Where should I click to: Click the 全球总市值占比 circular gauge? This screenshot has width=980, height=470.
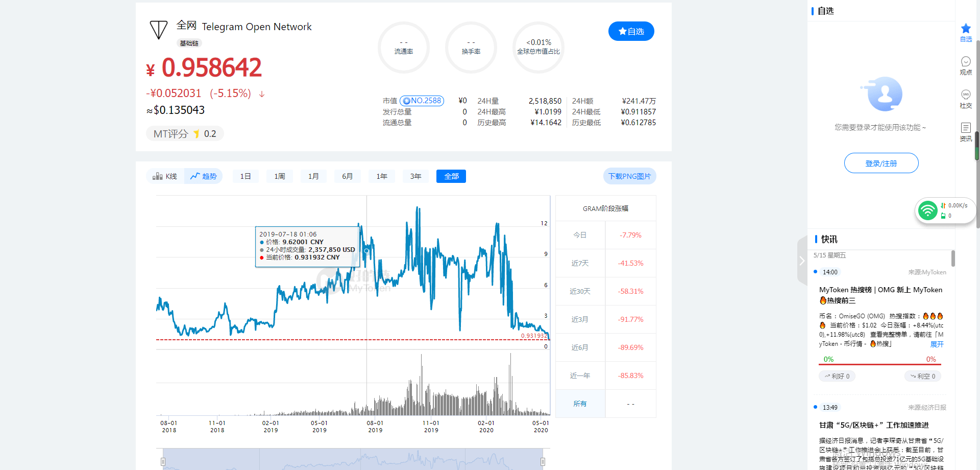[538, 47]
